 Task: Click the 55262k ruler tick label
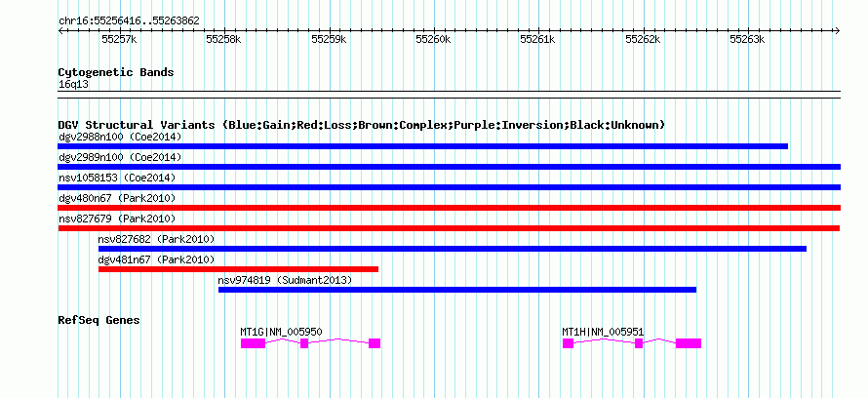point(644,40)
